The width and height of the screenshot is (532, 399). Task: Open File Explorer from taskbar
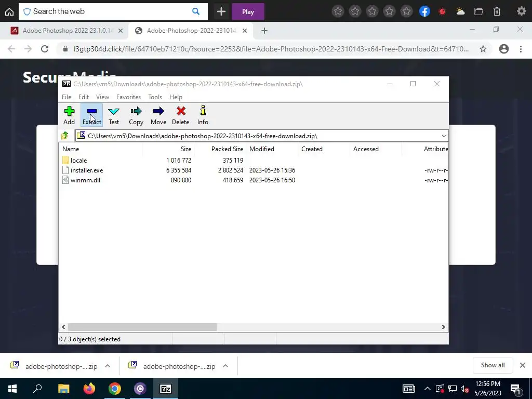tap(64, 389)
